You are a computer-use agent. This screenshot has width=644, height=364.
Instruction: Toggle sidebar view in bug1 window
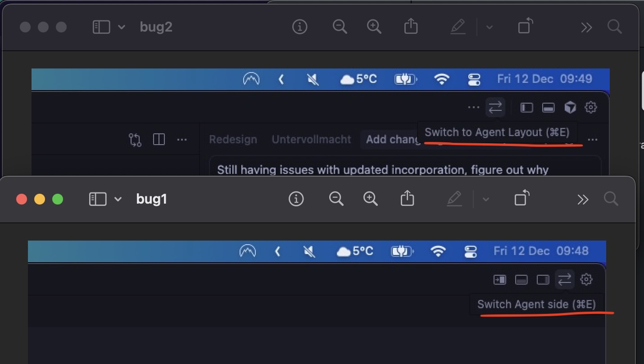(98, 199)
